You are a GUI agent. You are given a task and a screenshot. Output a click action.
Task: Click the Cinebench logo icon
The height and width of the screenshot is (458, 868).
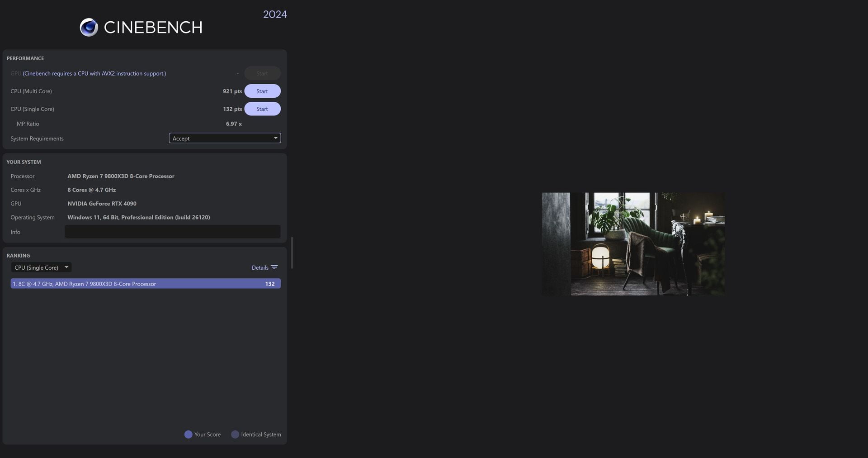click(89, 28)
